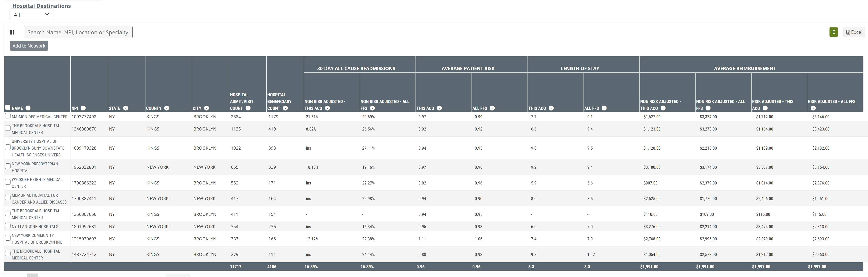Sort by the COUNTY column header

(154, 108)
